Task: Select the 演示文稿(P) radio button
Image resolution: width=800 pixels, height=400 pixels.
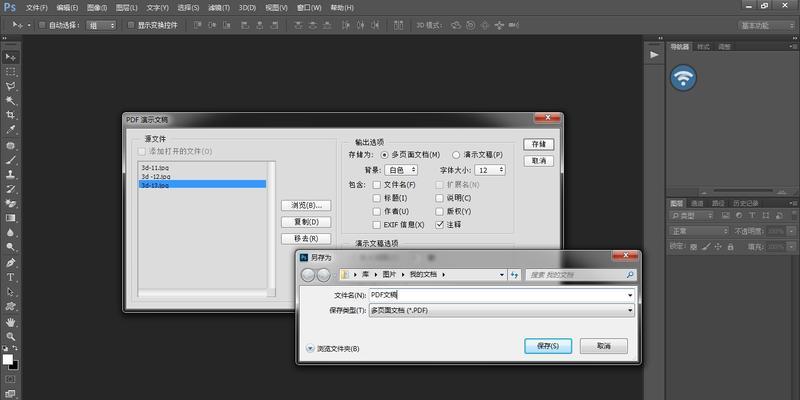Action: click(x=456, y=155)
